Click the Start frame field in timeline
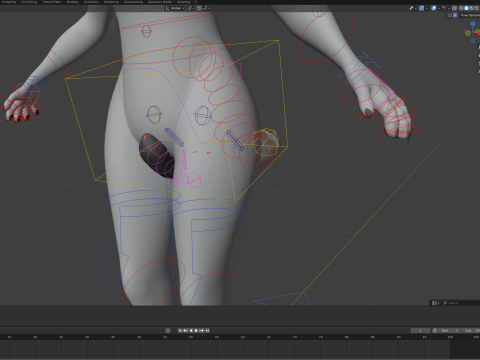 [449, 330]
